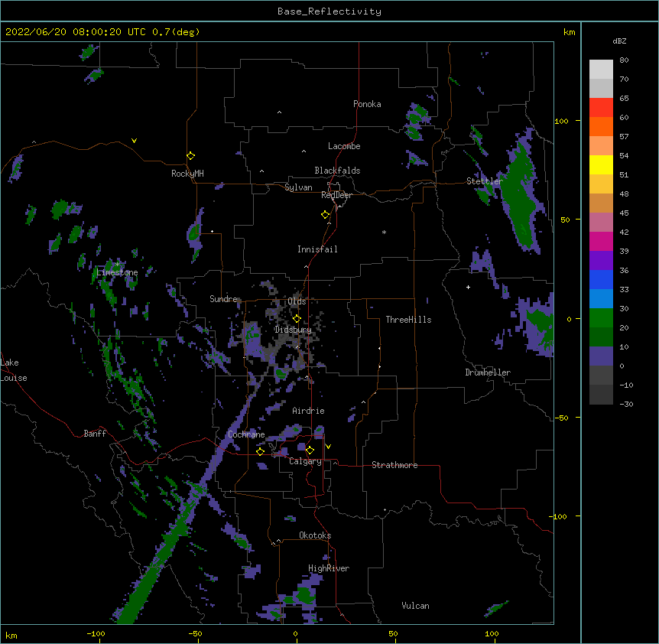
Task: Click the ThreeHills label
Action: pos(408,320)
